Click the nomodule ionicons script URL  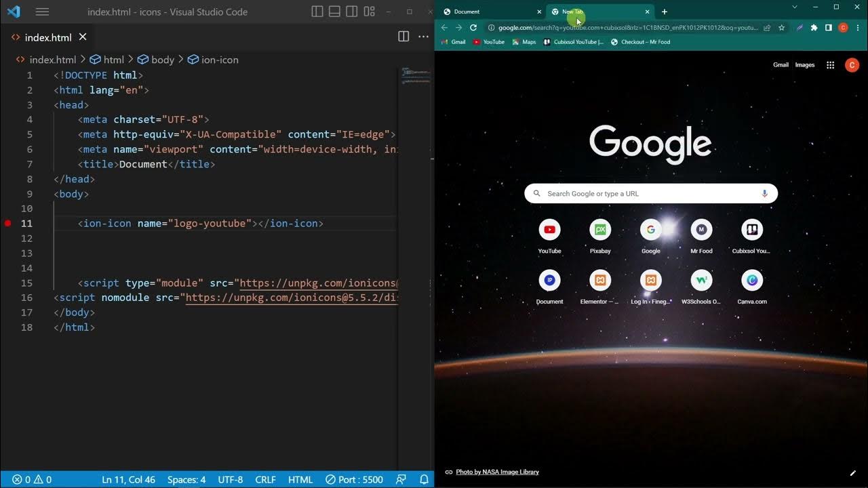(x=291, y=298)
